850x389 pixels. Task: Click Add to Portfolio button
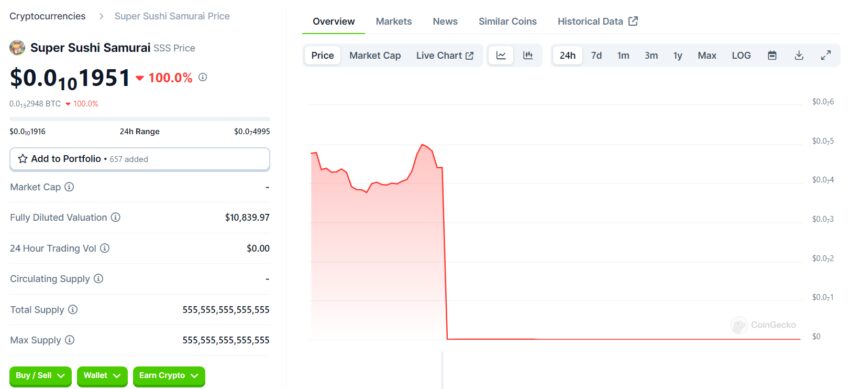click(139, 159)
